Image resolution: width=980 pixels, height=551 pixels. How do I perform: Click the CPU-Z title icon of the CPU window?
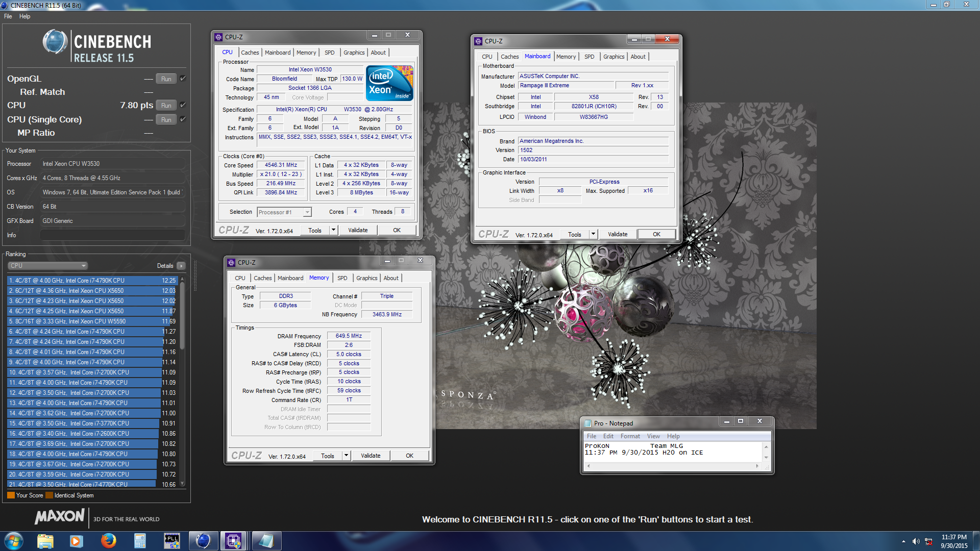click(218, 37)
